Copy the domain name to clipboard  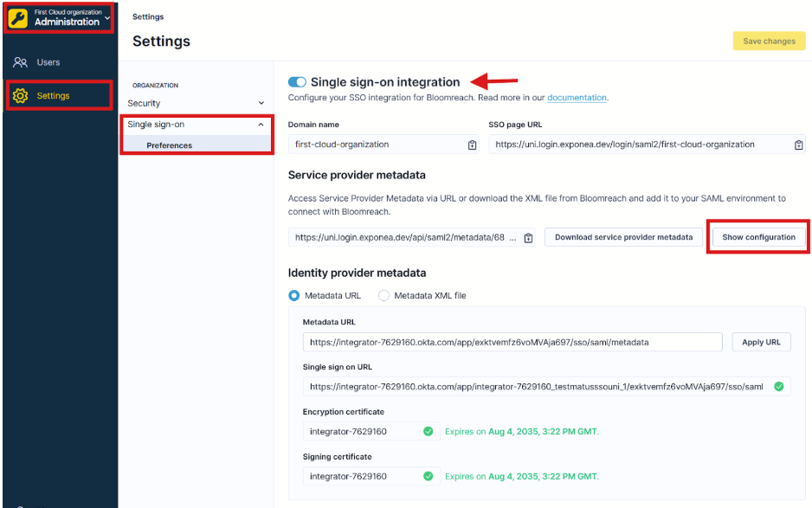pyautogui.click(x=472, y=145)
